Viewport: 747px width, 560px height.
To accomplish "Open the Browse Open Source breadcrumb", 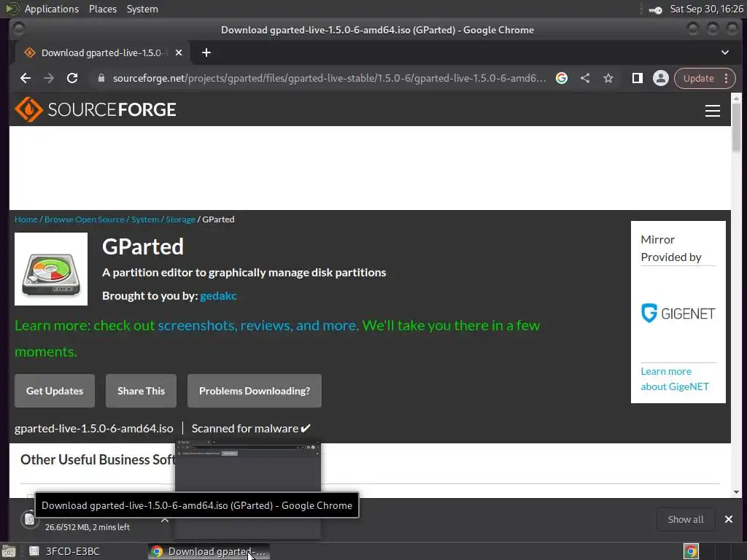I will coord(85,219).
